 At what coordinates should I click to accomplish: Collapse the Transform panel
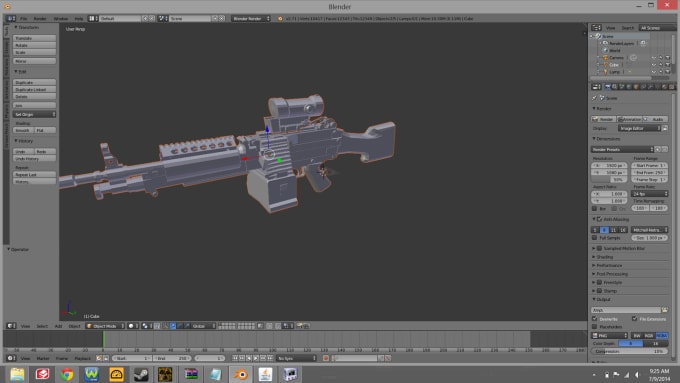pos(26,27)
